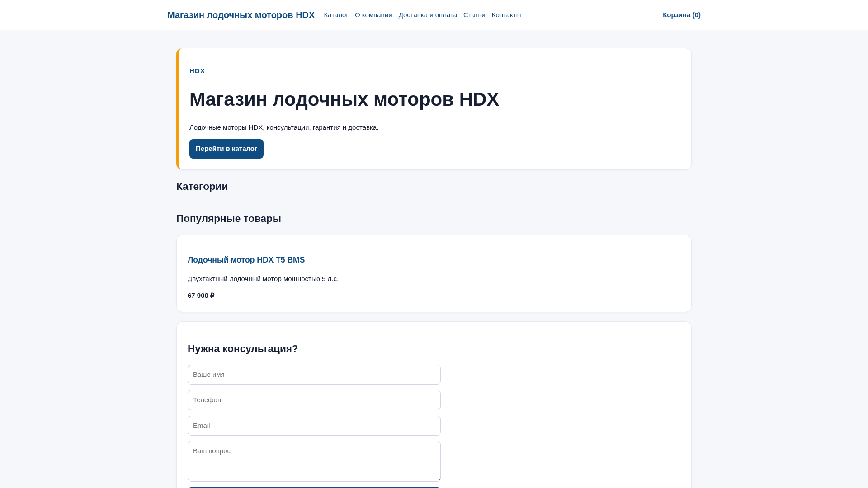Viewport: 868px width, 488px height.
Task: Click the 67 900 ₽ price text
Action: coord(201,296)
